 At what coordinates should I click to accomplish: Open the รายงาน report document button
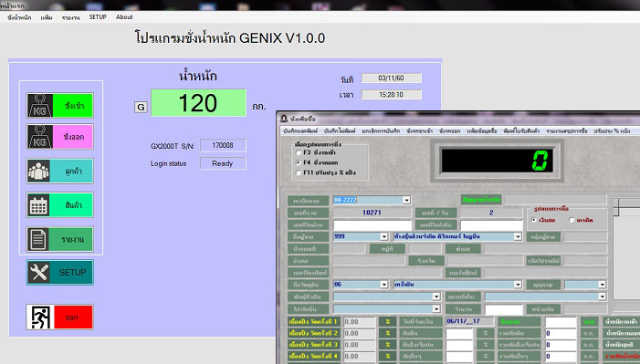pyautogui.click(x=60, y=239)
